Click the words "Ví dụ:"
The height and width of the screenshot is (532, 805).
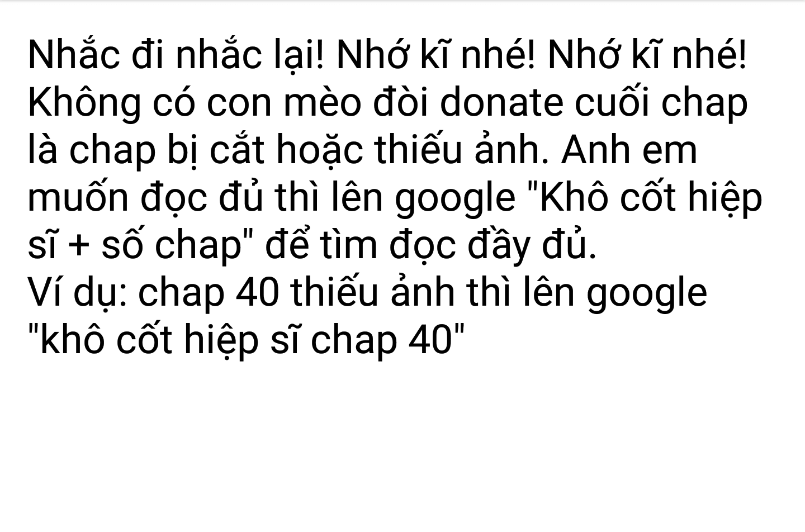click(x=77, y=294)
